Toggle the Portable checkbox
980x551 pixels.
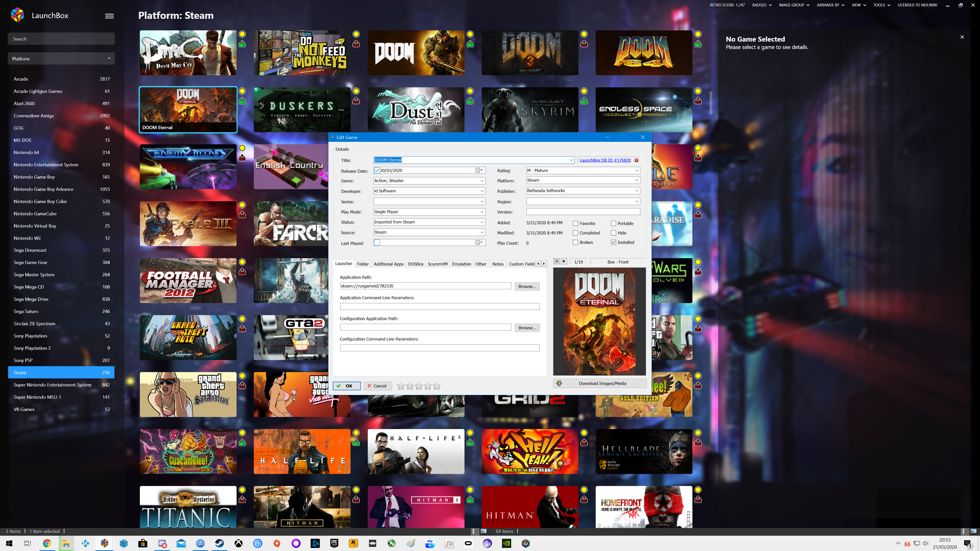pyautogui.click(x=614, y=224)
